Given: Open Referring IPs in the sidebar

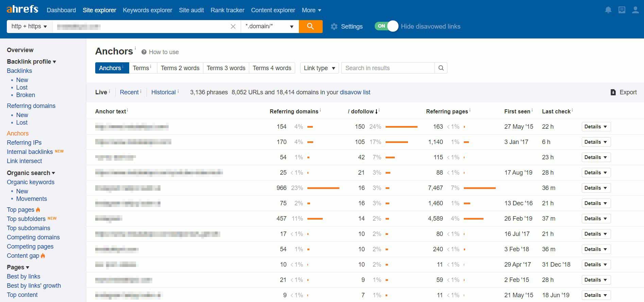Looking at the screenshot, I should 24,143.
